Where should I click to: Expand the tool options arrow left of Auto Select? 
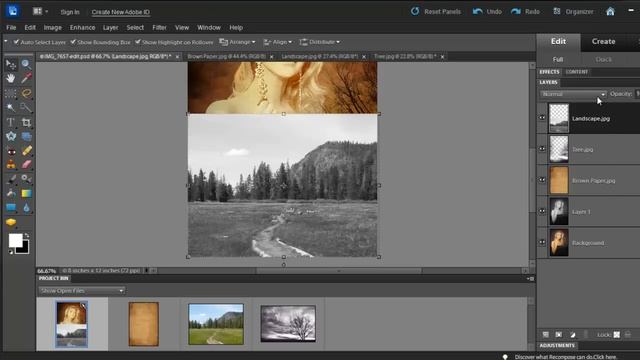click(6, 42)
